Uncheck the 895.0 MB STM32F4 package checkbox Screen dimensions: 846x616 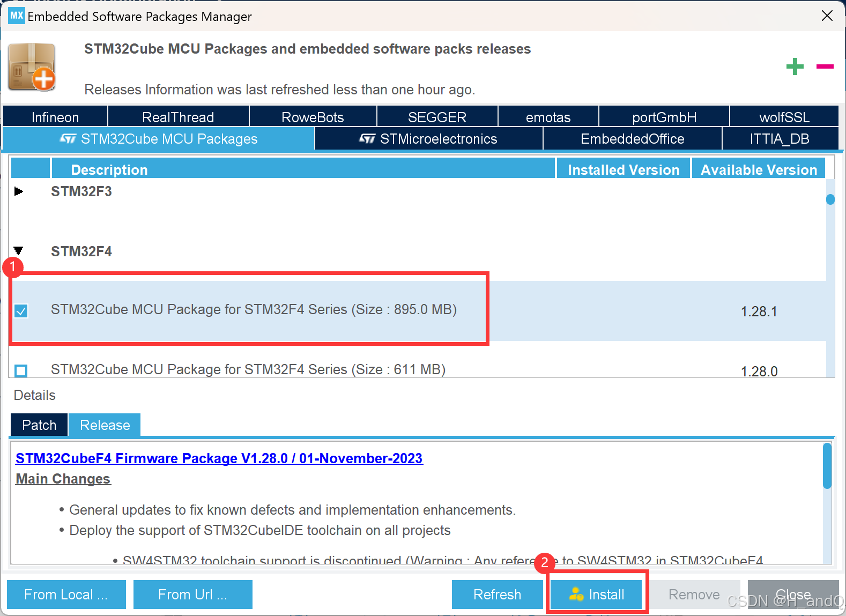21,311
